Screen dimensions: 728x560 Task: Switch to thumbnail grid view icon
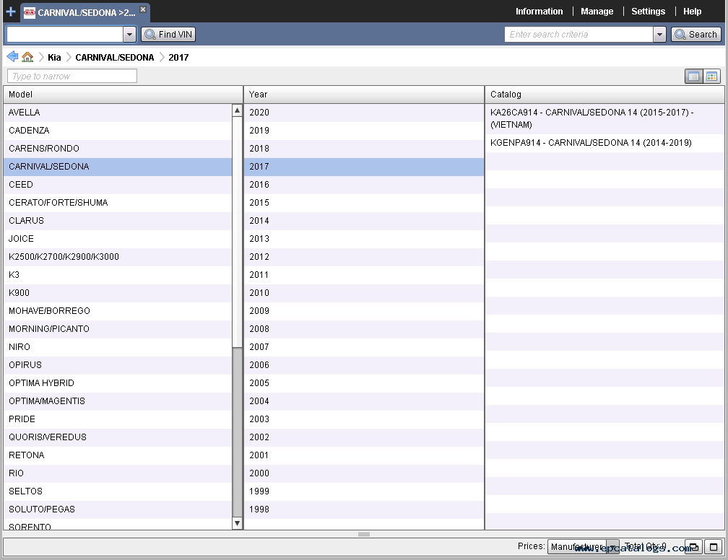pos(712,76)
